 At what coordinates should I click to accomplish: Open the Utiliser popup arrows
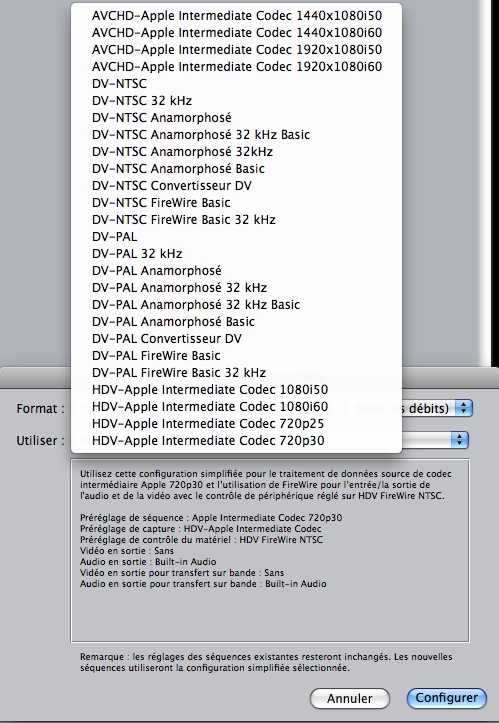pyautogui.click(x=459, y=440)
